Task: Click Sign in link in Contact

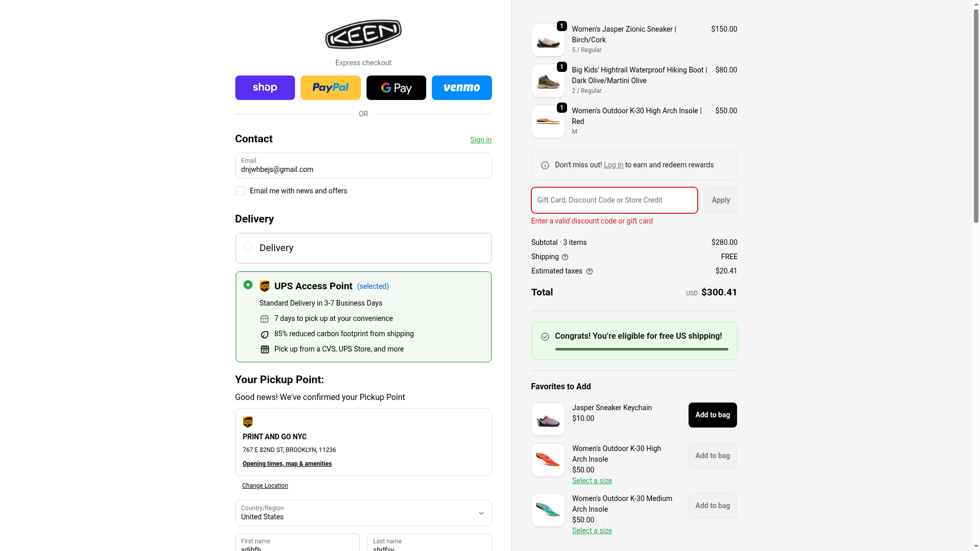Action: click(x=480, y=140)
